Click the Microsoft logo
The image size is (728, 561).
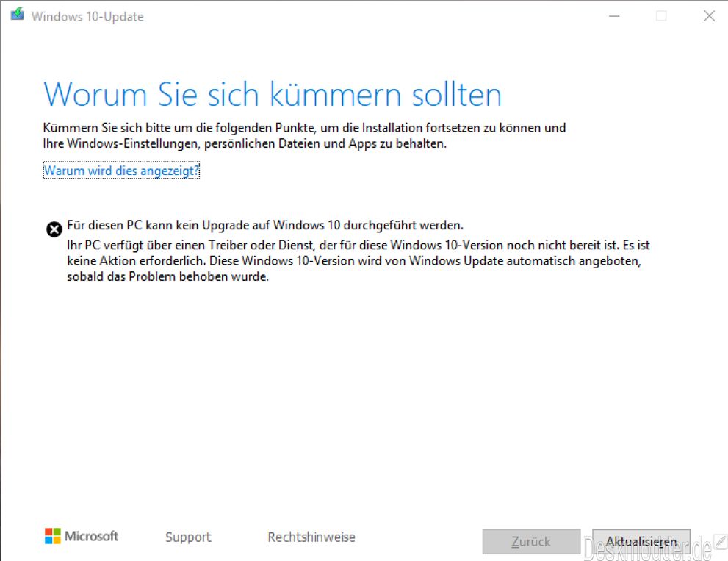point(82,536)
